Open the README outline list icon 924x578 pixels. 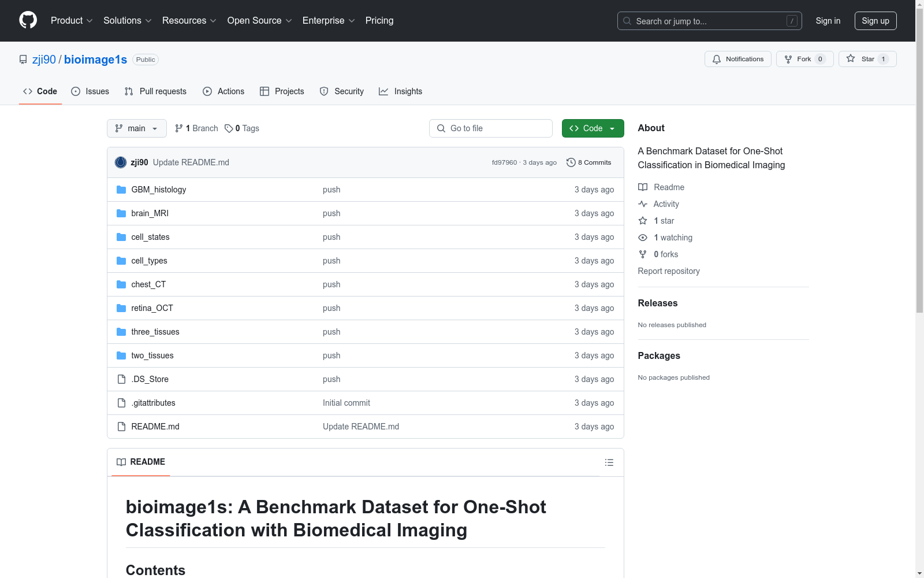click(609, 462)
